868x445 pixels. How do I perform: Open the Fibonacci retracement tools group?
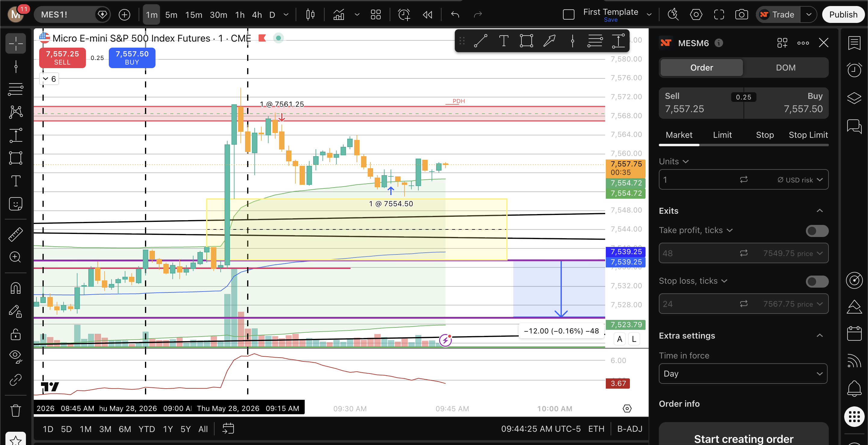point(15,89)
